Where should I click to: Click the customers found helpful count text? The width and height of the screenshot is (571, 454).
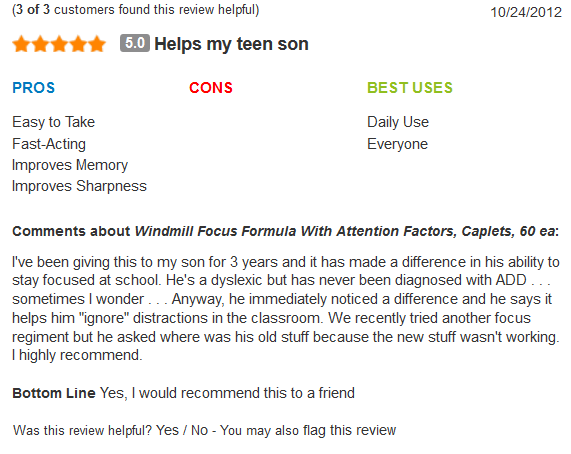135,9
